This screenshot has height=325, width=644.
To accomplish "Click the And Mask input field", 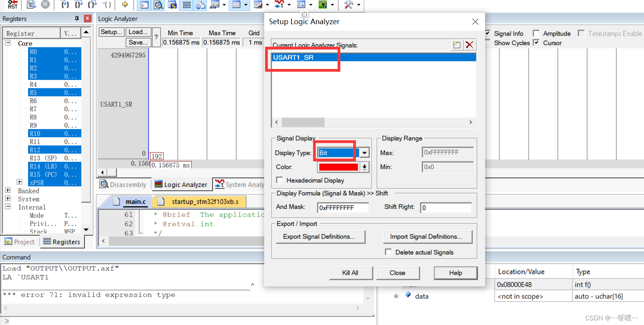I will tap(343, 208).
